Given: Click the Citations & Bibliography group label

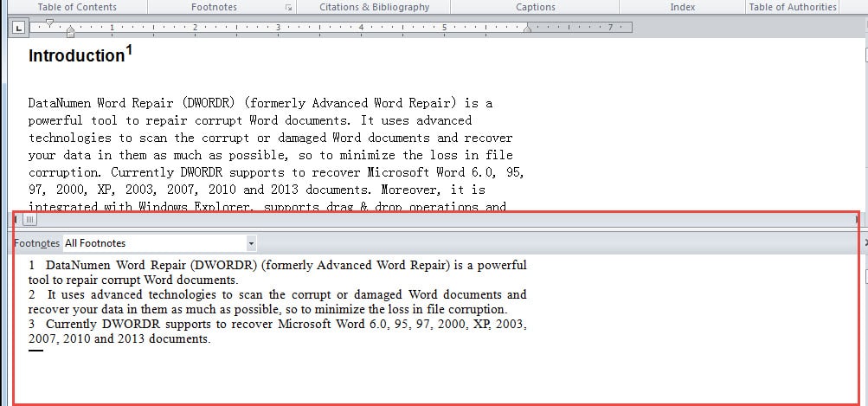Looking at the screenshot, I should tap(374, 7).
